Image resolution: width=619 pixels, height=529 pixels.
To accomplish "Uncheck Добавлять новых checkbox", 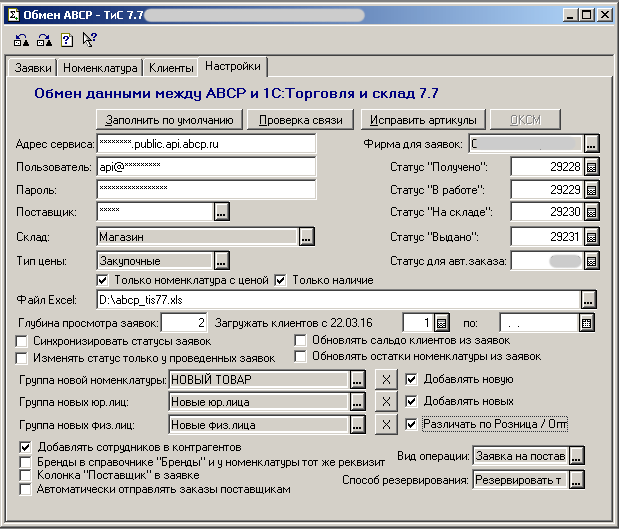I will (411, 401).
